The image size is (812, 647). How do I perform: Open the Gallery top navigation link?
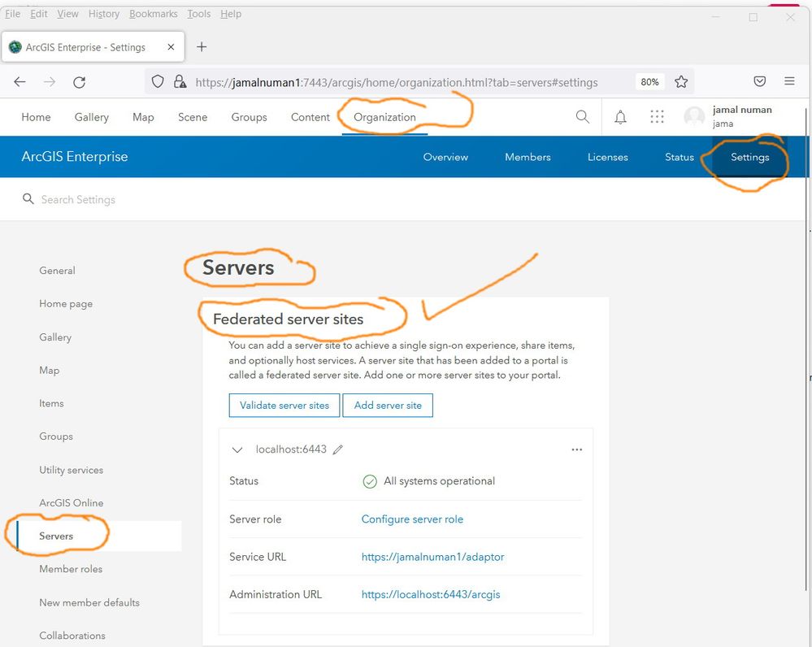coord(92,117)
